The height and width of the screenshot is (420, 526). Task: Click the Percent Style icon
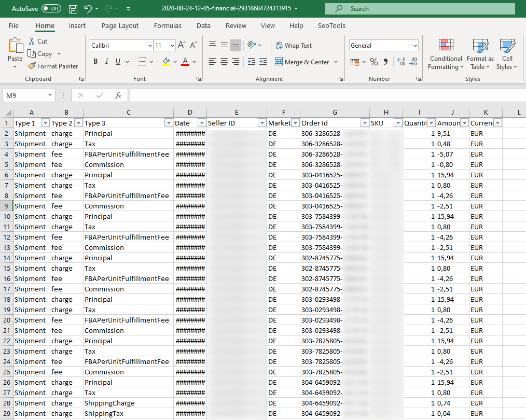point(373,62)
